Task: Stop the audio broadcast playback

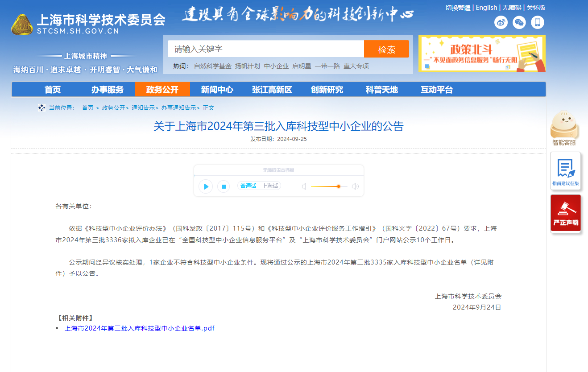Action: pos(224,186)
